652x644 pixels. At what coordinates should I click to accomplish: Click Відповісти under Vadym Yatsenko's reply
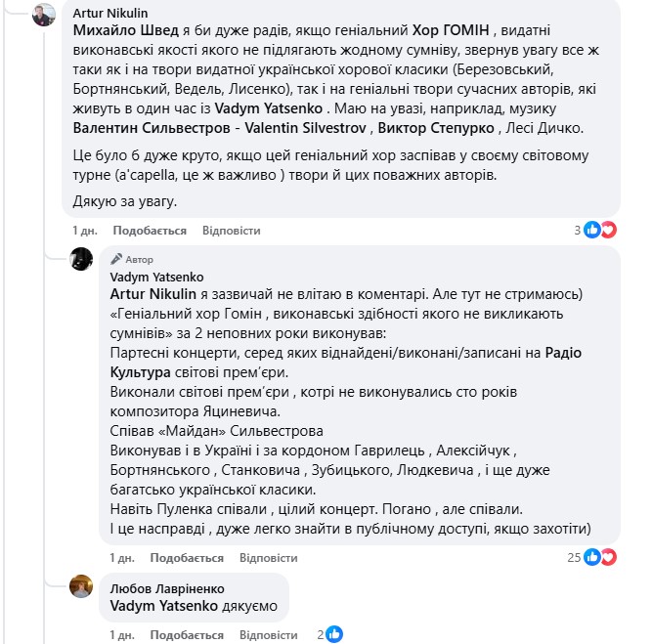[268, 558]
